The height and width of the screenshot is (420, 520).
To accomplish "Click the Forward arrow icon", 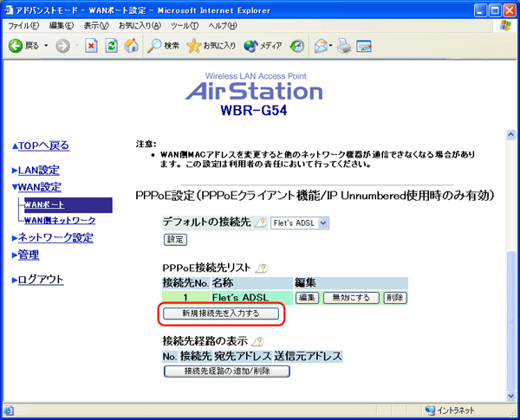I will coord(62,46).
